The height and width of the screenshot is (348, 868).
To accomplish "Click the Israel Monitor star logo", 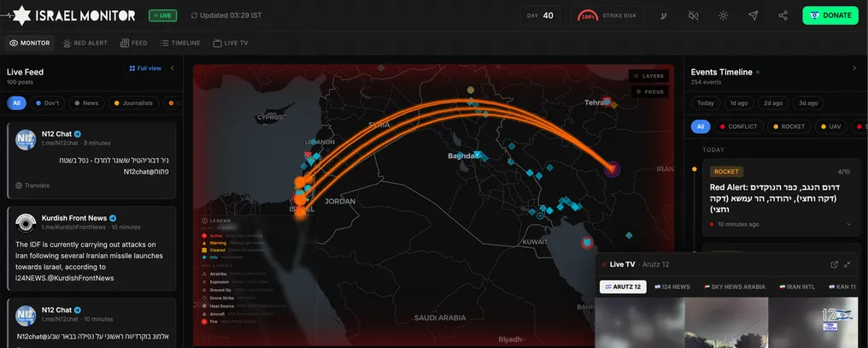I will tap(21, 15).
